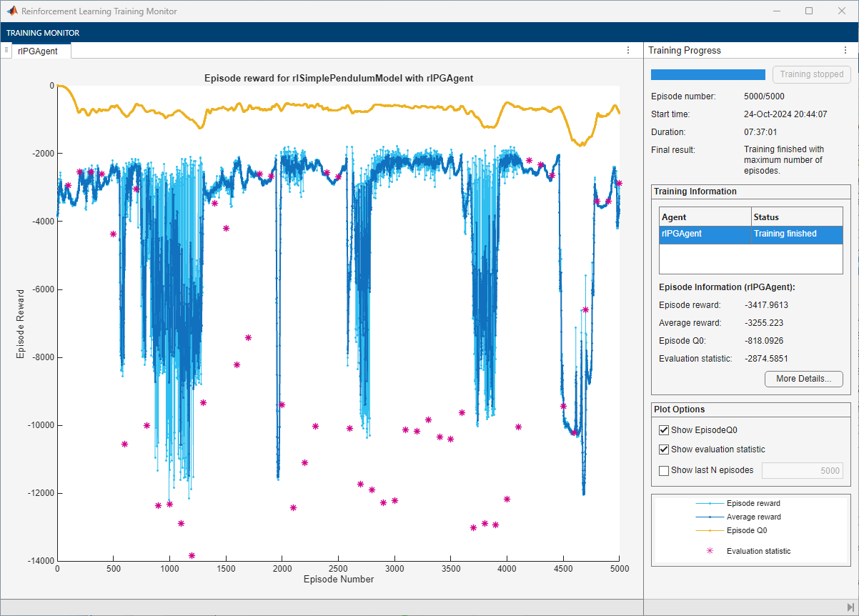
Task: Open the Training Progress panel three-dot menu
Action: pos(844,50)
